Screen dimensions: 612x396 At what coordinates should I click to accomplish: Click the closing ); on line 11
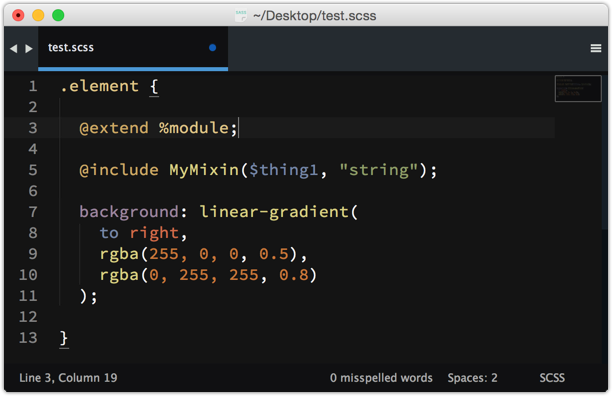88,296
